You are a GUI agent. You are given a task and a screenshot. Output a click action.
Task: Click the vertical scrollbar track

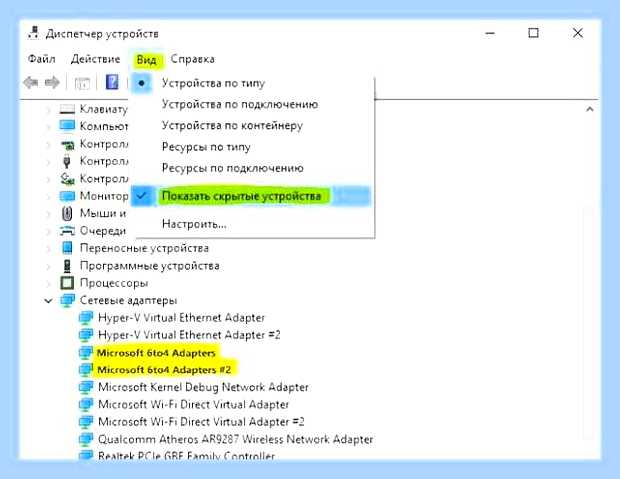590,324
